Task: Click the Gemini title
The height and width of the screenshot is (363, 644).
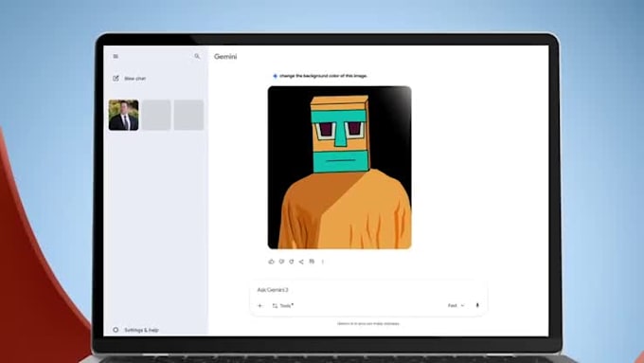Action: click(225, 57)
